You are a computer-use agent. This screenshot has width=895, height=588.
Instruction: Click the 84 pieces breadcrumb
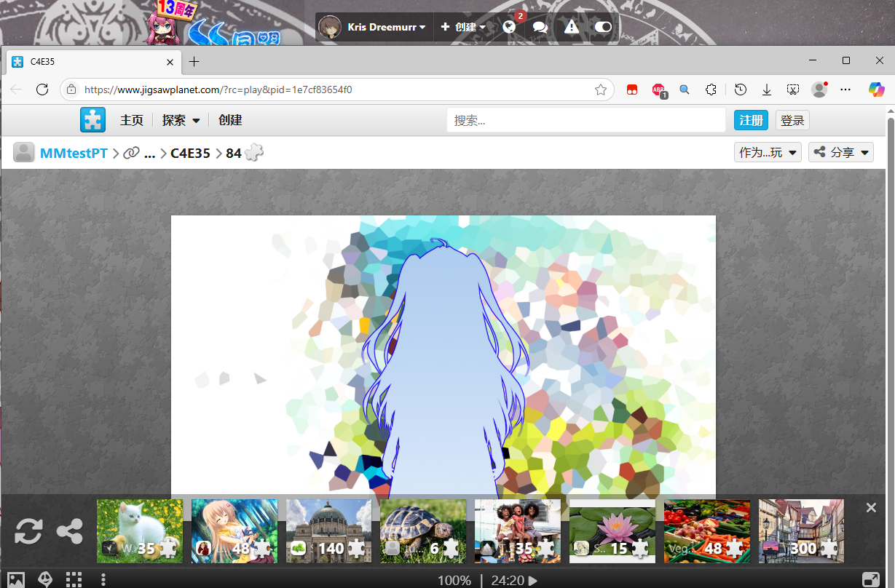pyautogui.click(x=245, y=153)
